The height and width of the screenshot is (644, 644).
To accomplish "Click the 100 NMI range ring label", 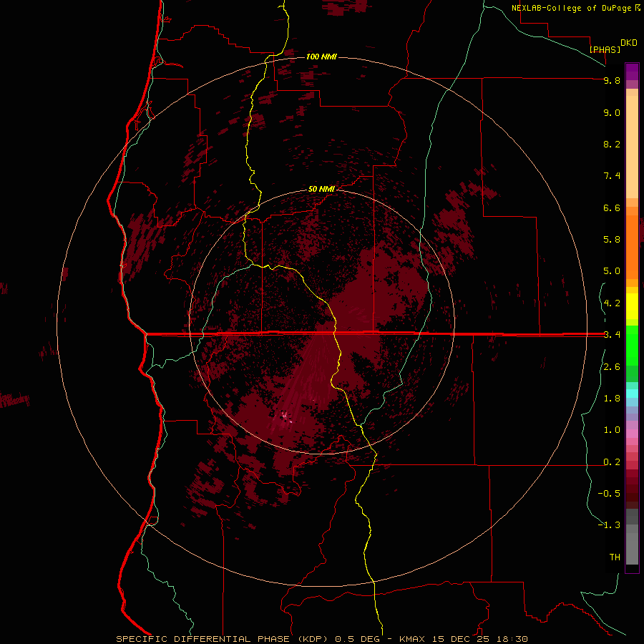I will pos(321,57).
